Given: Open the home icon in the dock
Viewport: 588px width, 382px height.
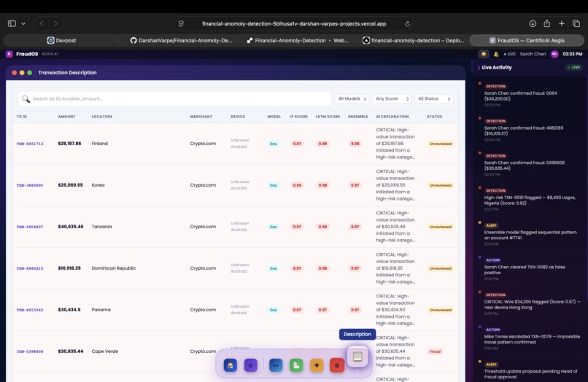Looking at the screenshot, I should pos(231,365).
